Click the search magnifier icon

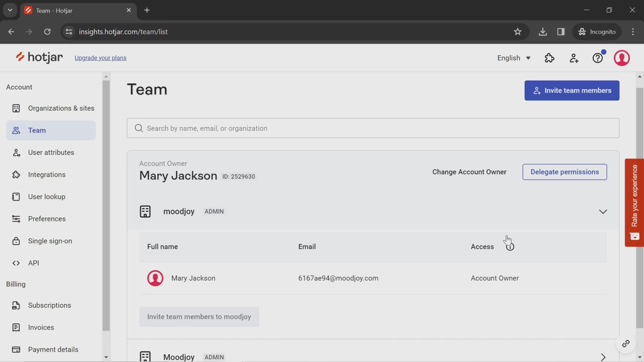pyautogui.click(x=139, y=128)
